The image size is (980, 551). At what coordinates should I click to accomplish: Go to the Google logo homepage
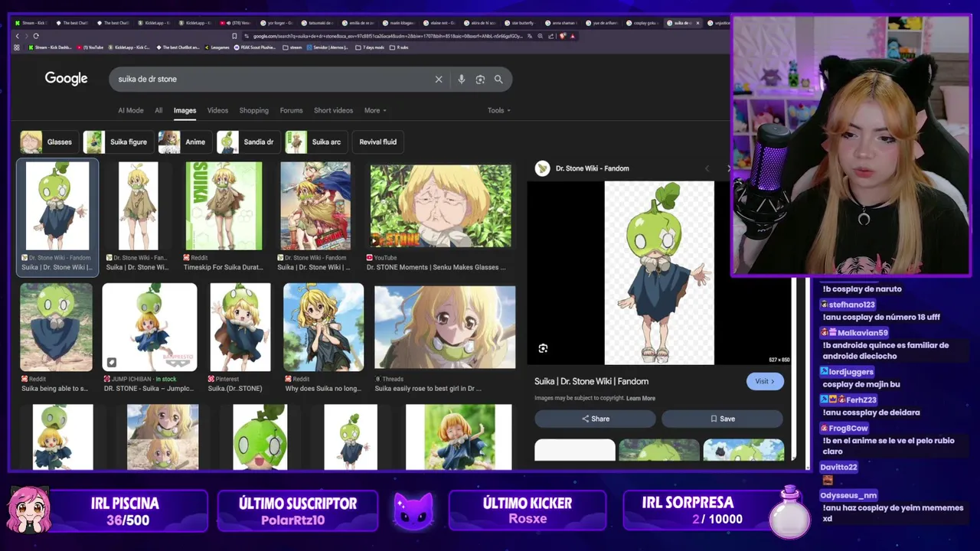[x=66, y=79]
